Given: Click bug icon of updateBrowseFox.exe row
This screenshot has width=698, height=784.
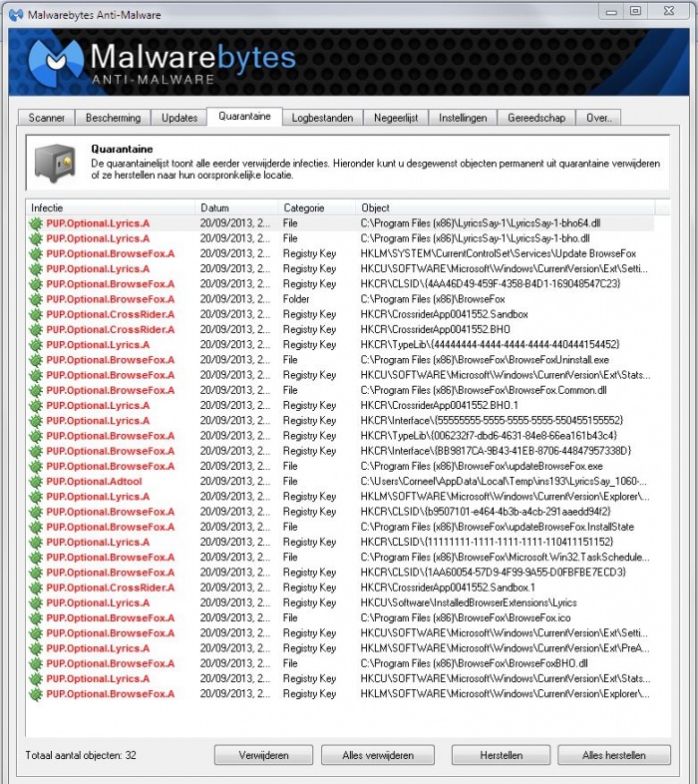Looking at the screenshot, I should tap(36, 466).
